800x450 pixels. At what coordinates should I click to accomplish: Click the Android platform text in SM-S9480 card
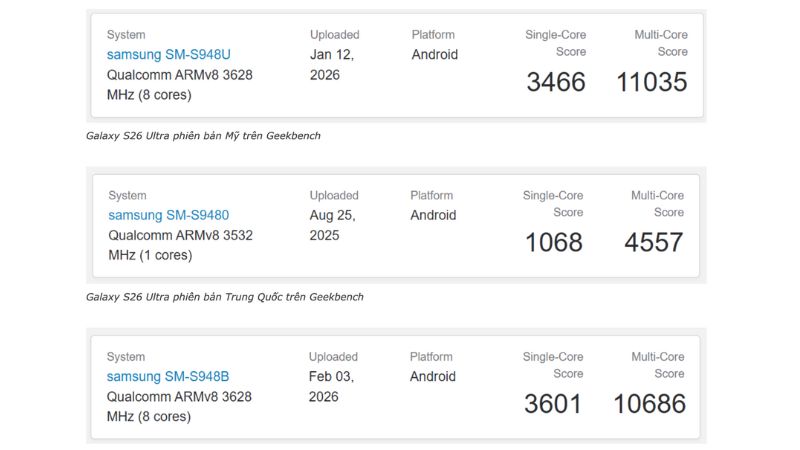[432, 215]
